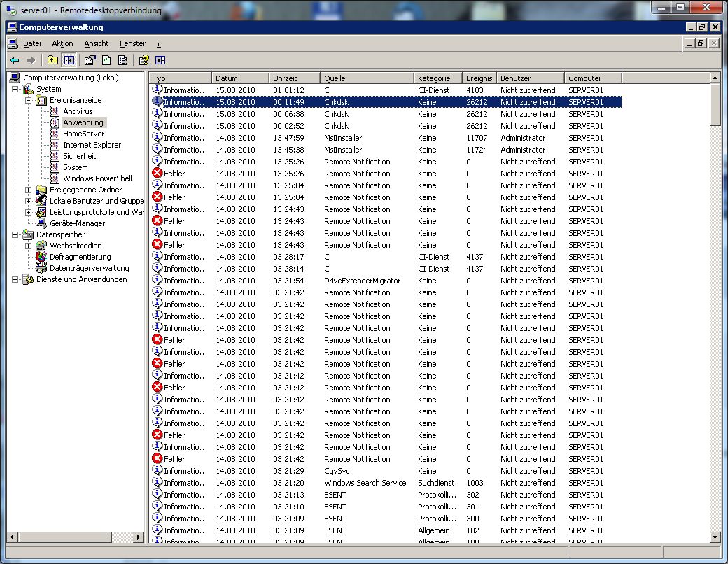Expand the Leistungsprotokolle node

[x=28, y=212]
